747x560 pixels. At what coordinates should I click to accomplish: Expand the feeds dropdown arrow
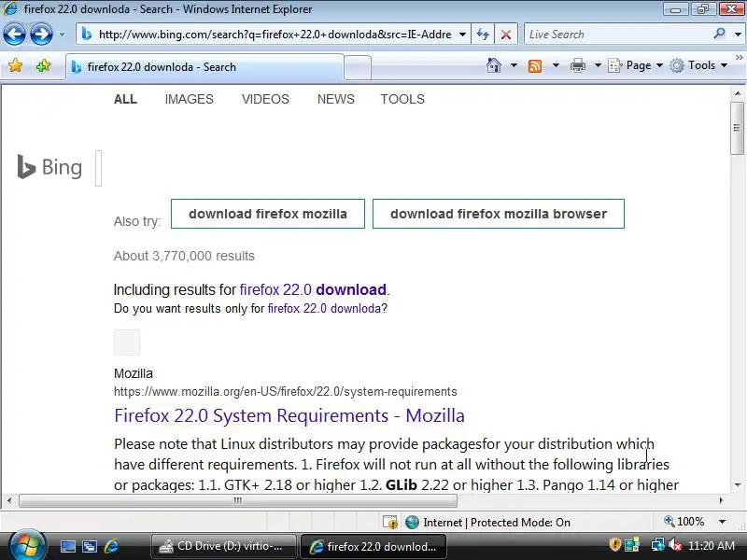point(556,65)
